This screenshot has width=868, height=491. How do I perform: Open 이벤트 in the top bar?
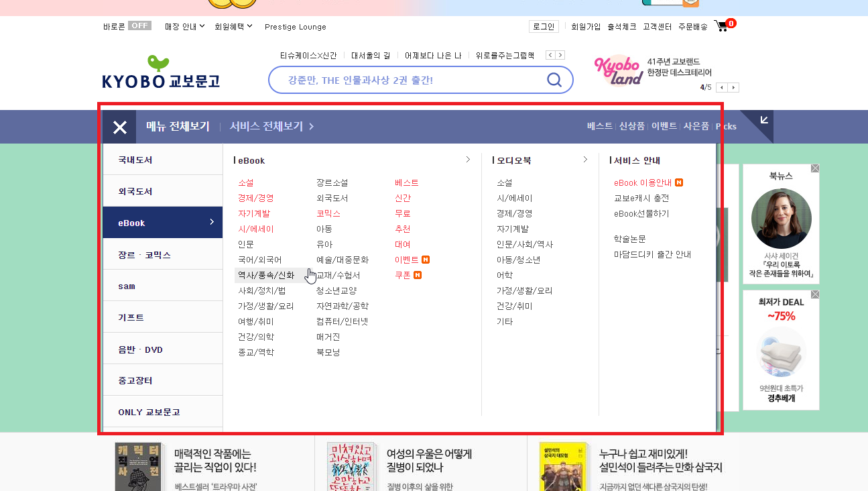pyautogui.click(x=664, y=126)
